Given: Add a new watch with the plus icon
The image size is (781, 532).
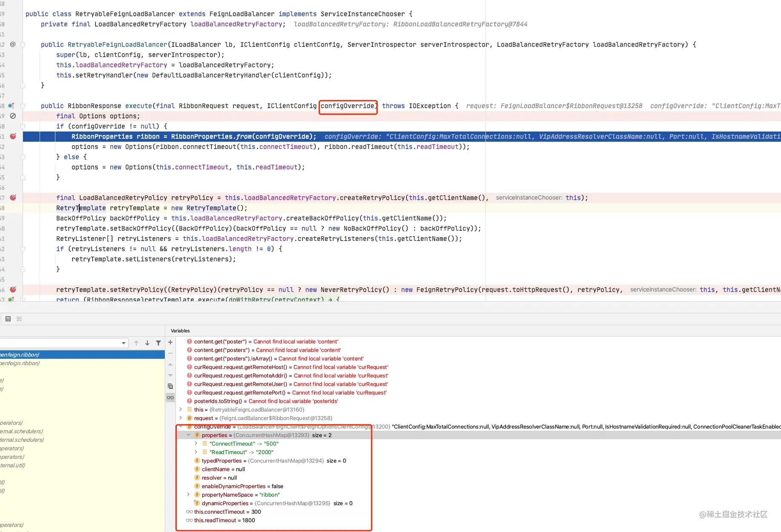Looking at the screenshot, I should pyautogui.click(x=170, y=342).
